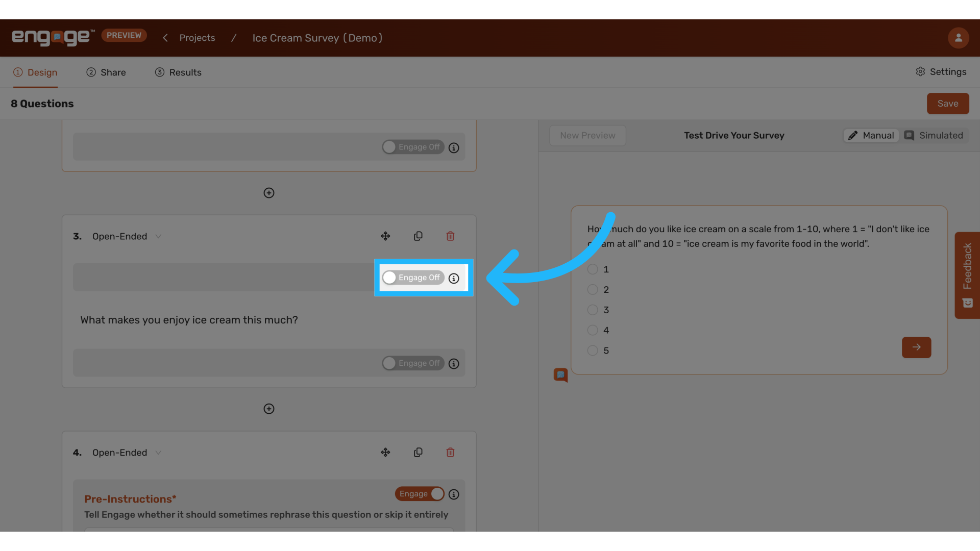The height and width of the screenshot is (551, 980).
Task: Toggle the highlighted Engage Off switch in question 3
Action: tap(413, 278)
